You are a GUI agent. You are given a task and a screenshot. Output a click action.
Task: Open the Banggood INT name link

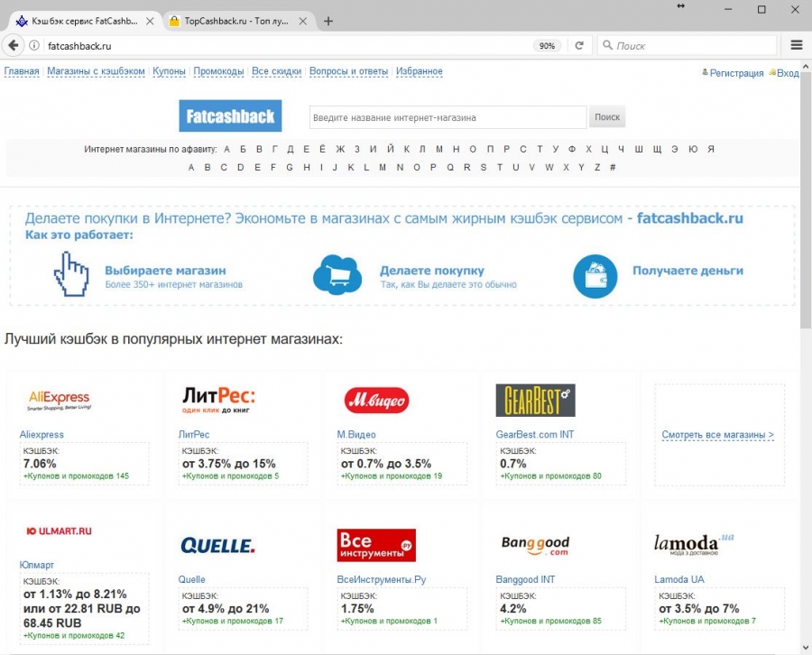(525, 579)
